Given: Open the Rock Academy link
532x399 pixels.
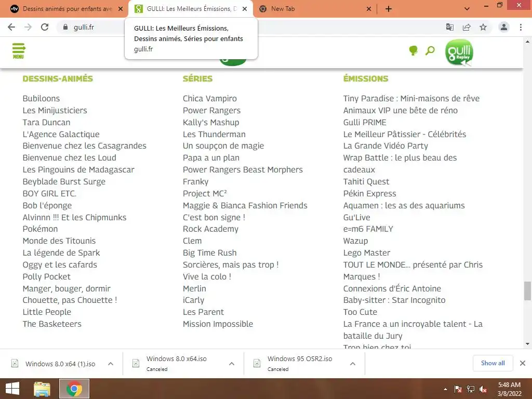Looking at the screenshot, I should 210,229.
